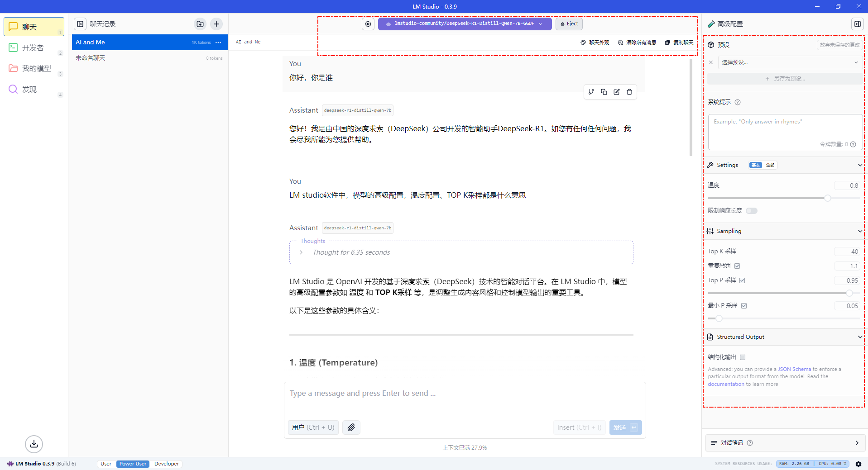868x470 pixels.
Task: Open the model load settings gear
Action: click(368, 24)
